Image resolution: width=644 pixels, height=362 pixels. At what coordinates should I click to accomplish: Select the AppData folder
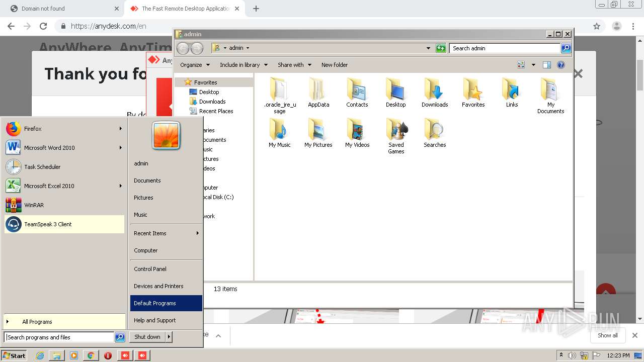tap(318, 93)
